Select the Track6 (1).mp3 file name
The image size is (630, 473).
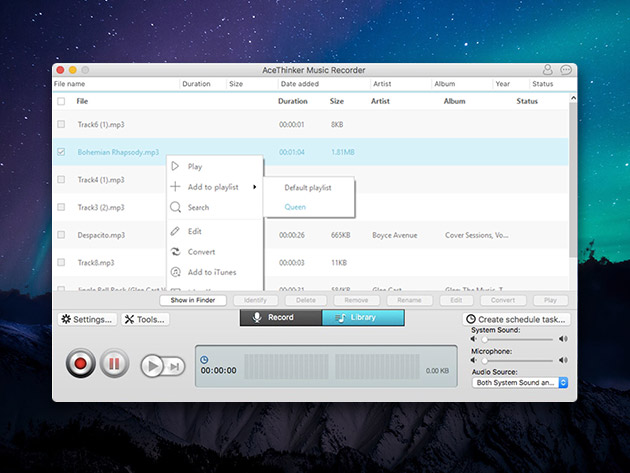101,125
